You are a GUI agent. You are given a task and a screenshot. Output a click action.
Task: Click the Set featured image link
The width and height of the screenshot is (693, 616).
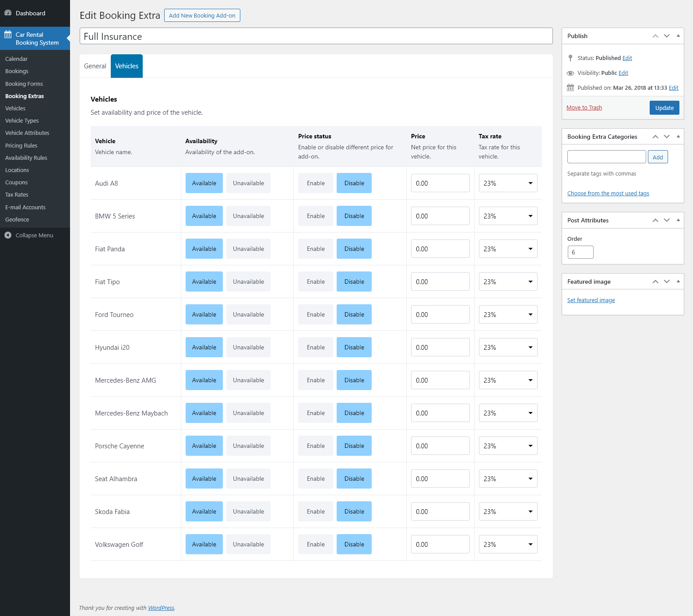(591, 300)
